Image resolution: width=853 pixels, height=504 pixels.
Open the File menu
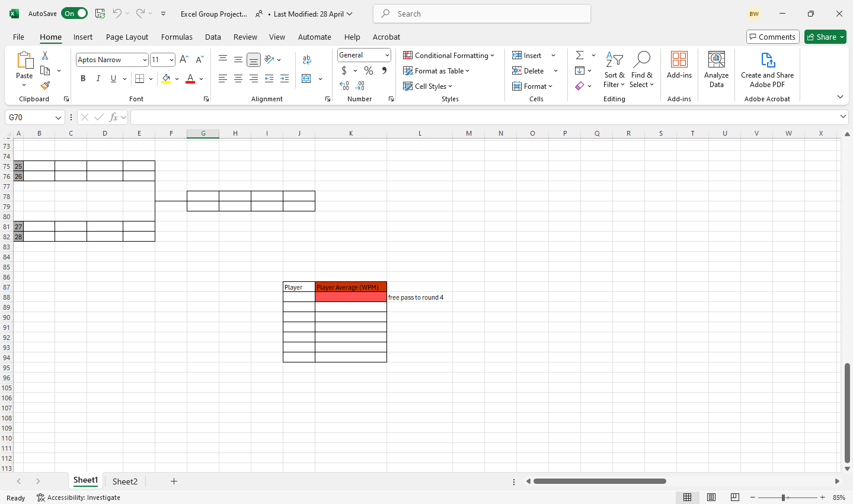click(x=18, y=37)
